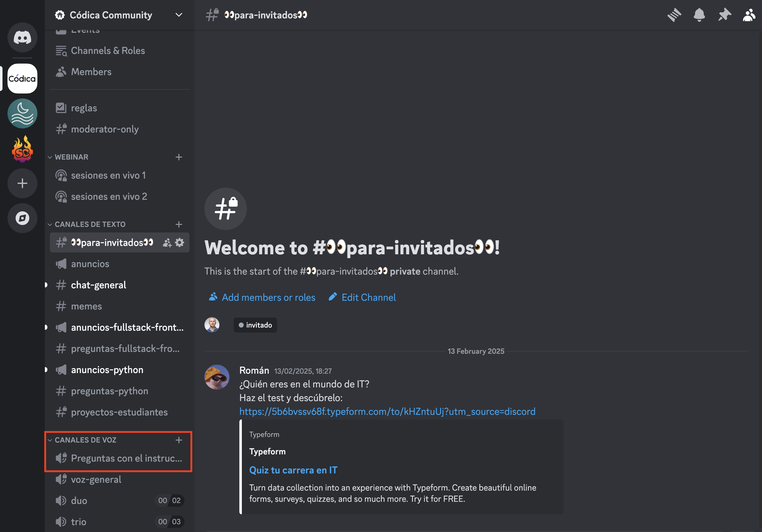Open the Threads icon in the header
762x532 pixels.
674,15
